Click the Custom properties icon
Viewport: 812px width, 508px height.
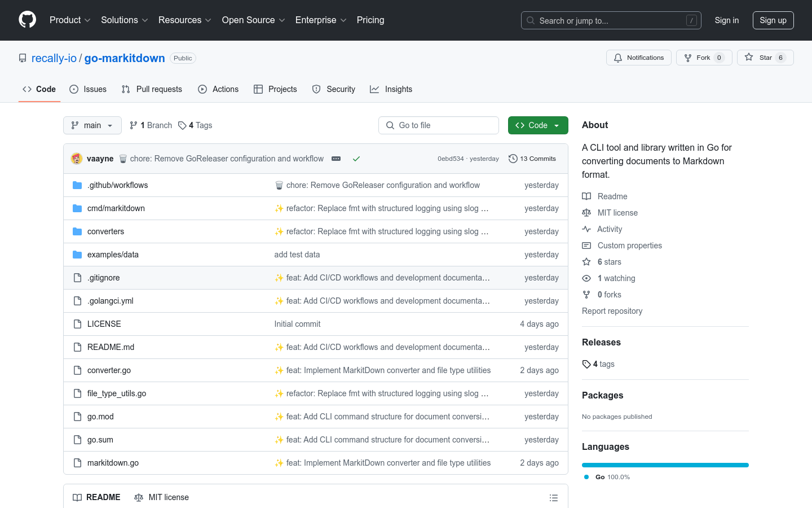coord(586,246)
